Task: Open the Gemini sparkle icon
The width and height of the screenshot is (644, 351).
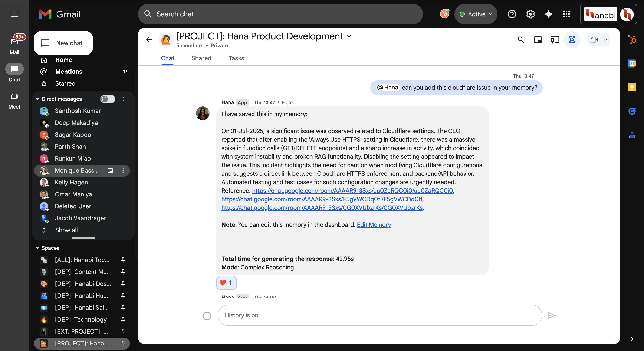Action: pyautogui.click(x=549, y=14)
